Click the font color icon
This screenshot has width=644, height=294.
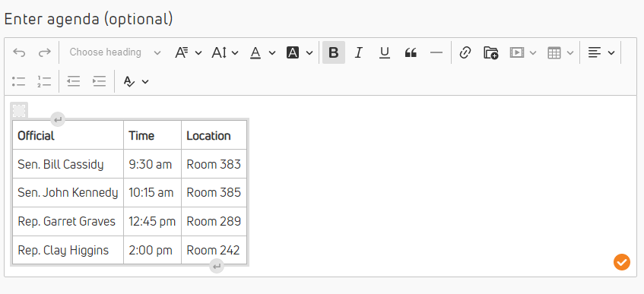(x=255, y=52)
